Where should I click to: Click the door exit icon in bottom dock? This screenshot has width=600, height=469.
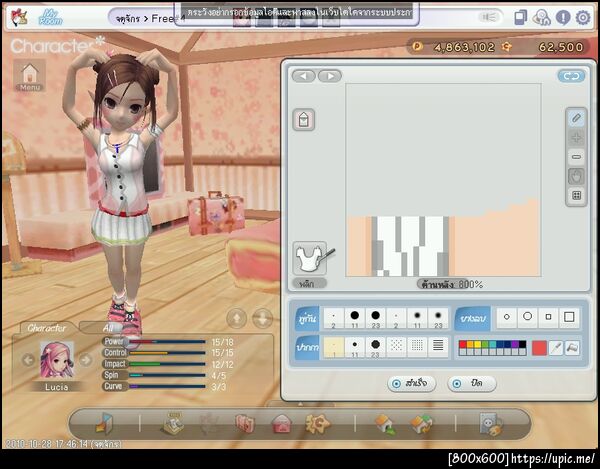coord(104,424)
